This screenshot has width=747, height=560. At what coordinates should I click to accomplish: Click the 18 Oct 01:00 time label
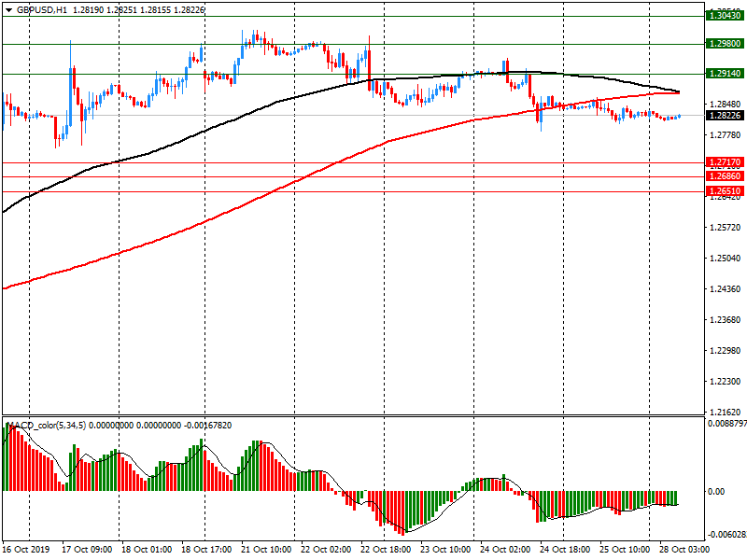click(x=147, y=550)
